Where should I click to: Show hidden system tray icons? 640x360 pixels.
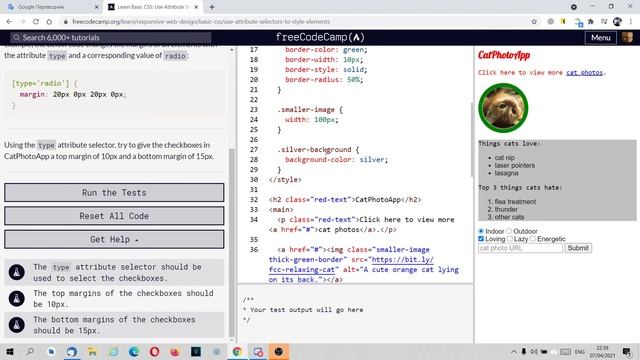tap(513, 351)
